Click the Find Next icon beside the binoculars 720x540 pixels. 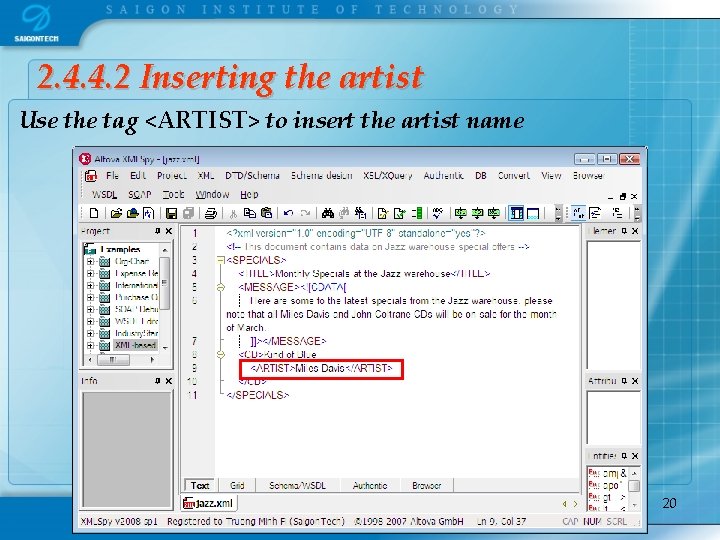344,213
